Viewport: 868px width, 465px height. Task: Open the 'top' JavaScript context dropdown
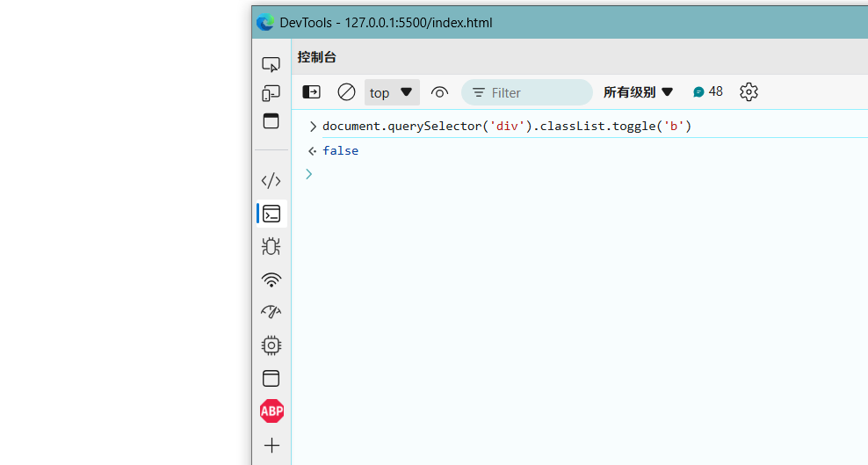click(x=391, y=92)
